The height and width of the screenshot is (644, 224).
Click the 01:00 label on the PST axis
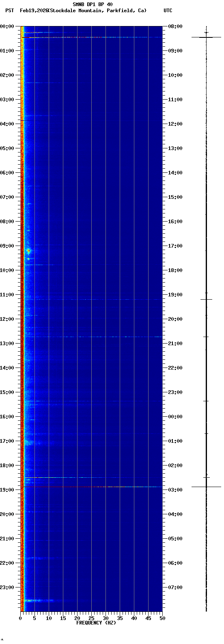(7, 51)
